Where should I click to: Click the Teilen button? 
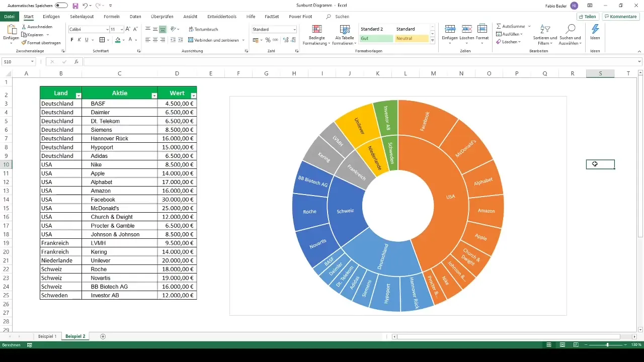588,17
